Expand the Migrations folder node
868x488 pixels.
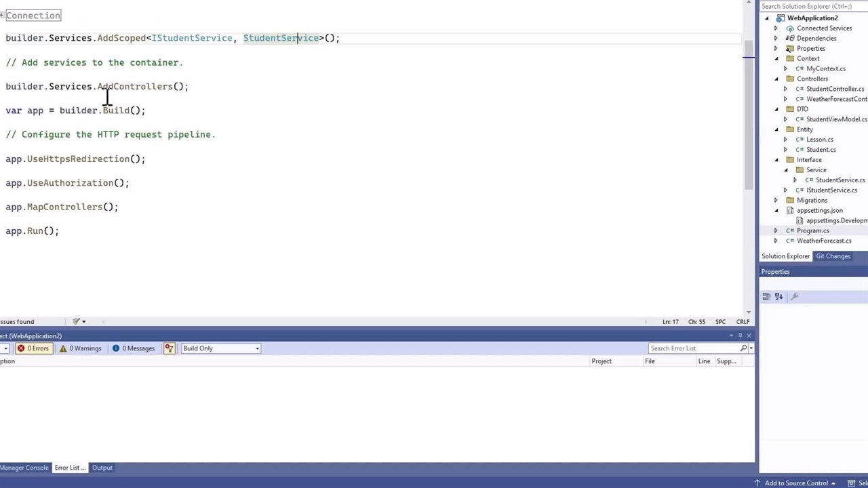tap(776, 201)
